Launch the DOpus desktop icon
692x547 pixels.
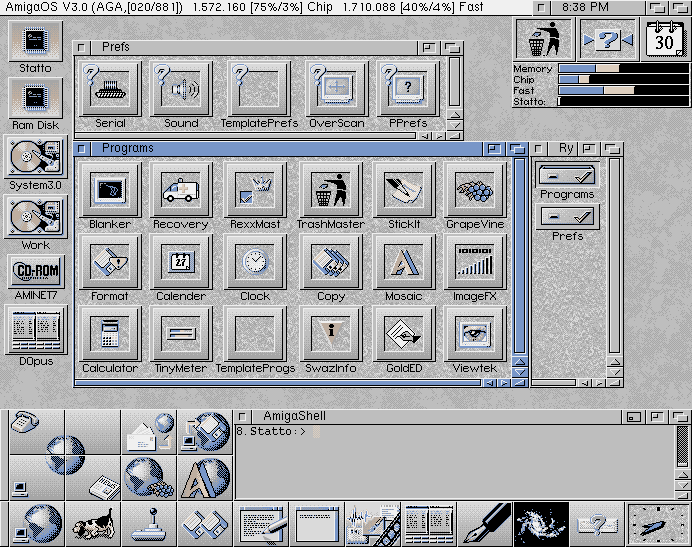pyautogui.click(x=36, y=329)
